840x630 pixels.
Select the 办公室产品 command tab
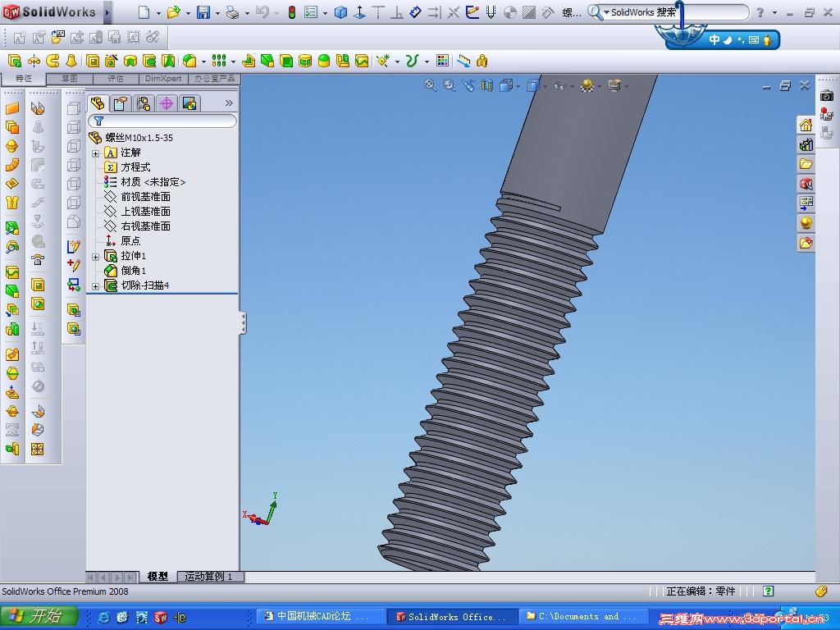pos(214,79)
